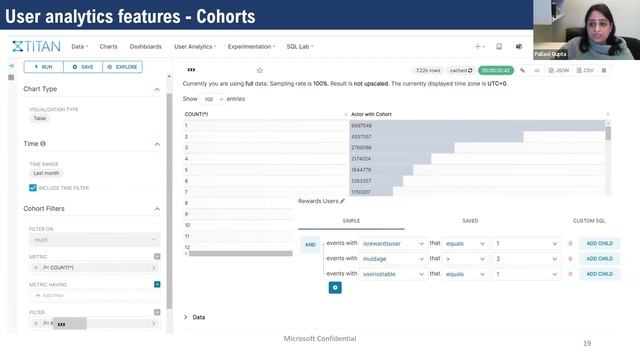
Task: Open the results toolbar menu icon
Action: (604, 71)
